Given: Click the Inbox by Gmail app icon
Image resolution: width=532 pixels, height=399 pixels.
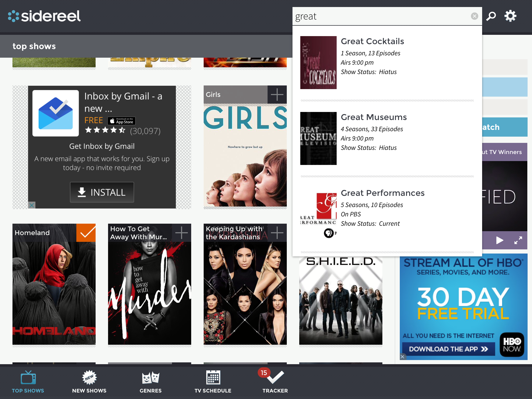Looking at the screenshot, I should [x=56, y=113].
